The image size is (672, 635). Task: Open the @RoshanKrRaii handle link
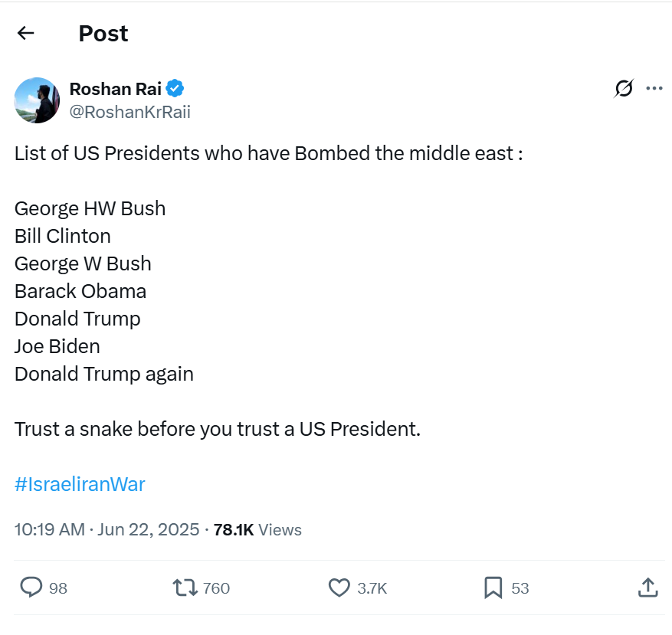tap(129, 112)
